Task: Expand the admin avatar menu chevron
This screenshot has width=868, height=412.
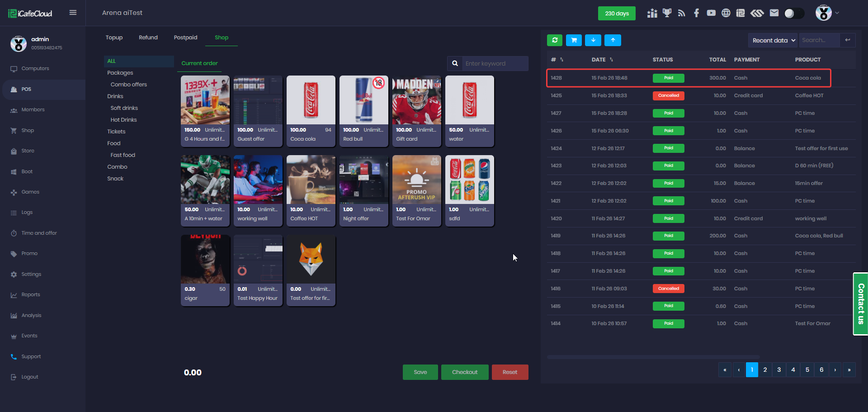Action: click(837, 13)
